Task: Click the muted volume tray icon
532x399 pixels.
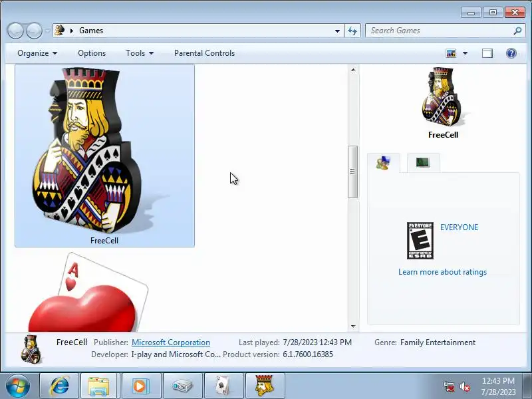Action: [x=464, y=386]
